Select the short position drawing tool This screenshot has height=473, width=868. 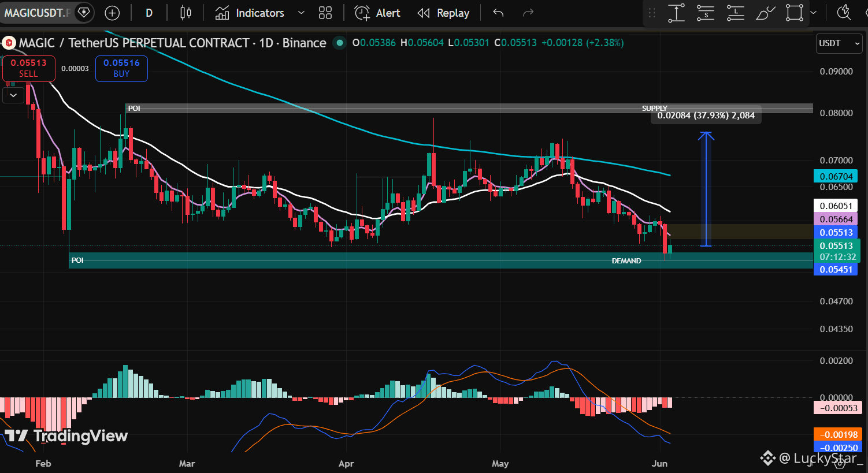click(x=706, y=13)
